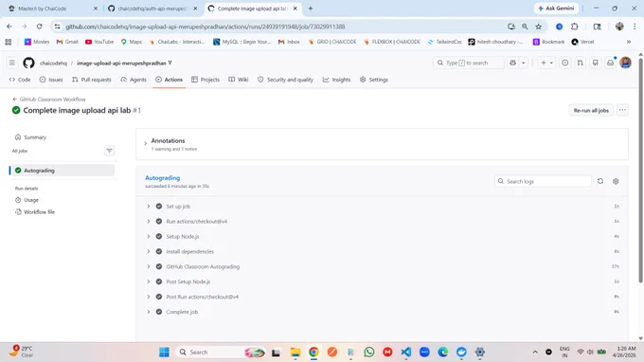The image size is (644, 362).
Task: Open image-upload-api-merupeshpradhan repository link
Action: point(121,63)
